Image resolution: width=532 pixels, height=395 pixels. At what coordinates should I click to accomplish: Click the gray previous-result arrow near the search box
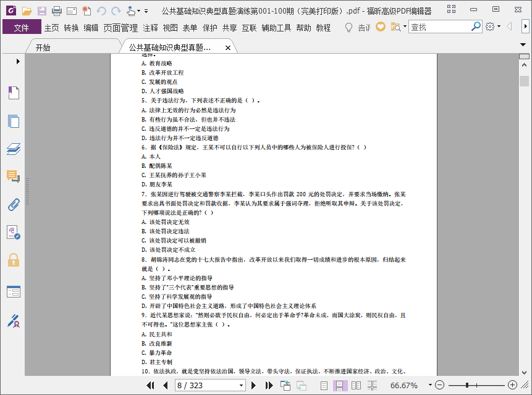tap(509, 27)
